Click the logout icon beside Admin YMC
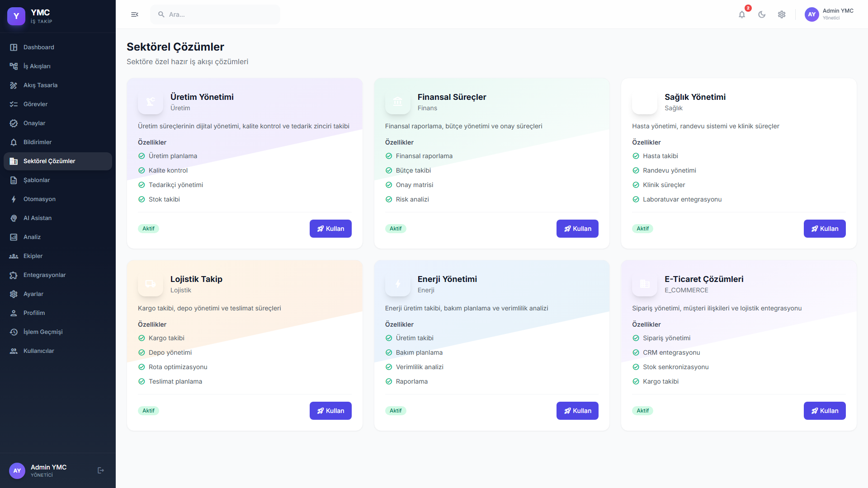Viewport: 868px width, 488px height. 101,470
